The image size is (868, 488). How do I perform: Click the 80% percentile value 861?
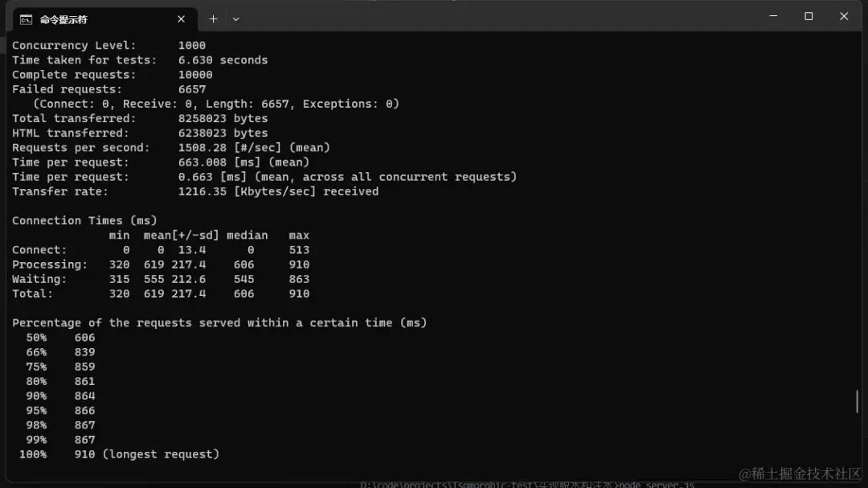(84, 381)
